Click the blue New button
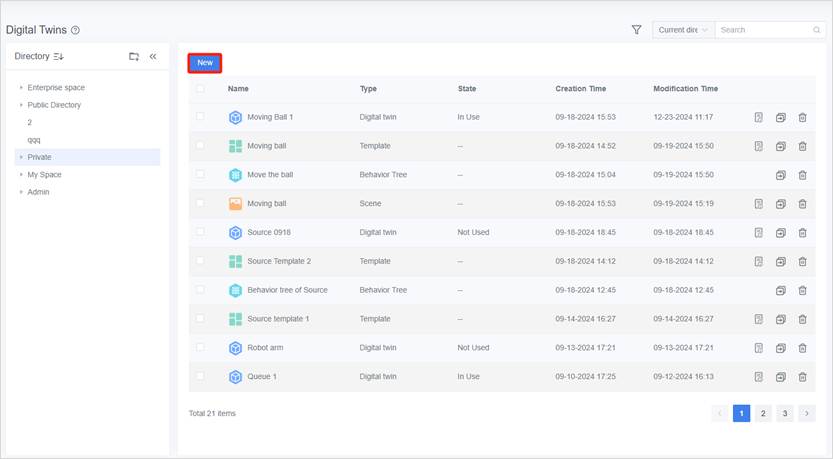 [205, 63]
